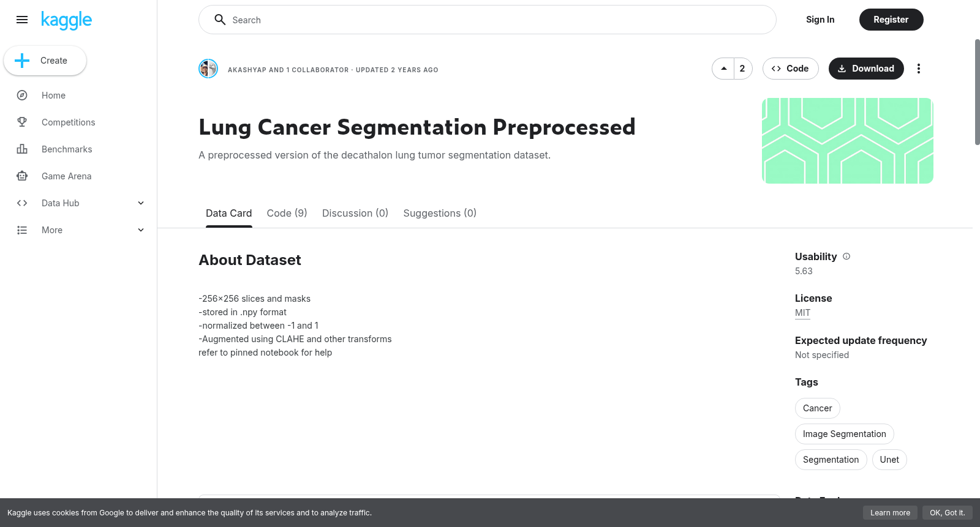Click the Usability info icon
This screenshot has height=527, width=980.
(846, 256)
